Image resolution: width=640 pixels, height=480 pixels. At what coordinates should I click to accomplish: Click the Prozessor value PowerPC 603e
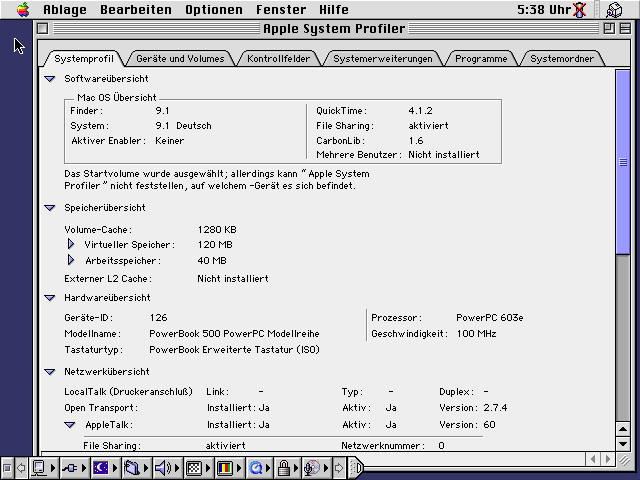point(489,318)
